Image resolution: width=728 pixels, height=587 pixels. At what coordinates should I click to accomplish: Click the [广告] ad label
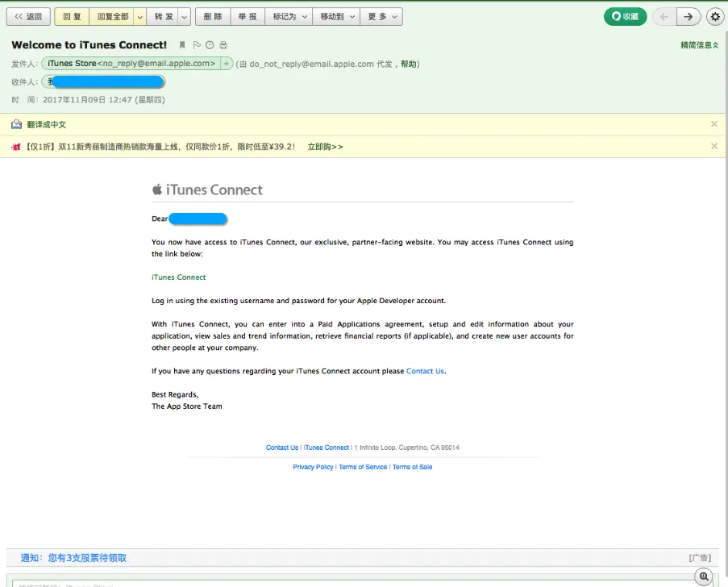700,558
